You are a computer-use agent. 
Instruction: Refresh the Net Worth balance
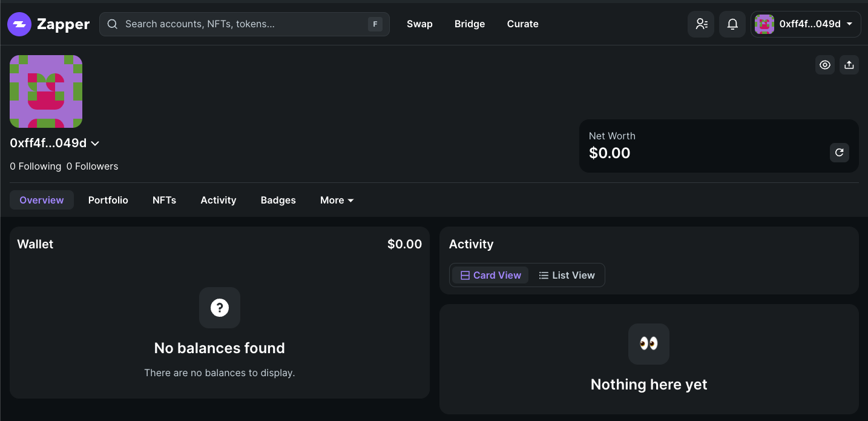[x=840, y=153]
